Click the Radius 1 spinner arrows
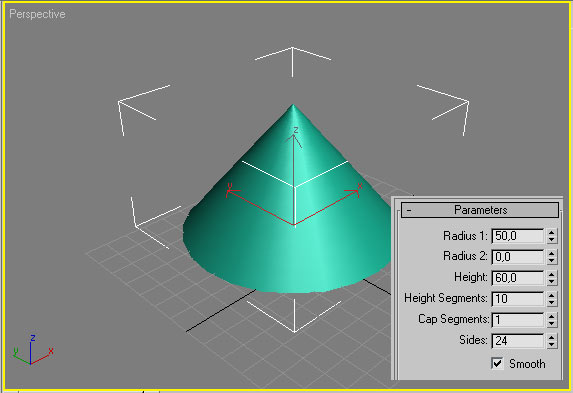 (x=551, y=236)
